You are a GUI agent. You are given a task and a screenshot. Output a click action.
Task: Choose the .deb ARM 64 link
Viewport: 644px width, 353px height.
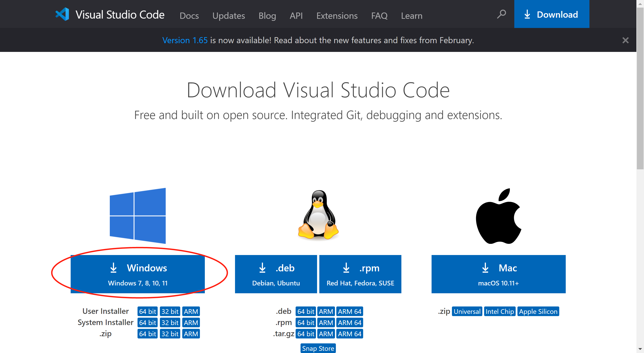tap(350, 311)
